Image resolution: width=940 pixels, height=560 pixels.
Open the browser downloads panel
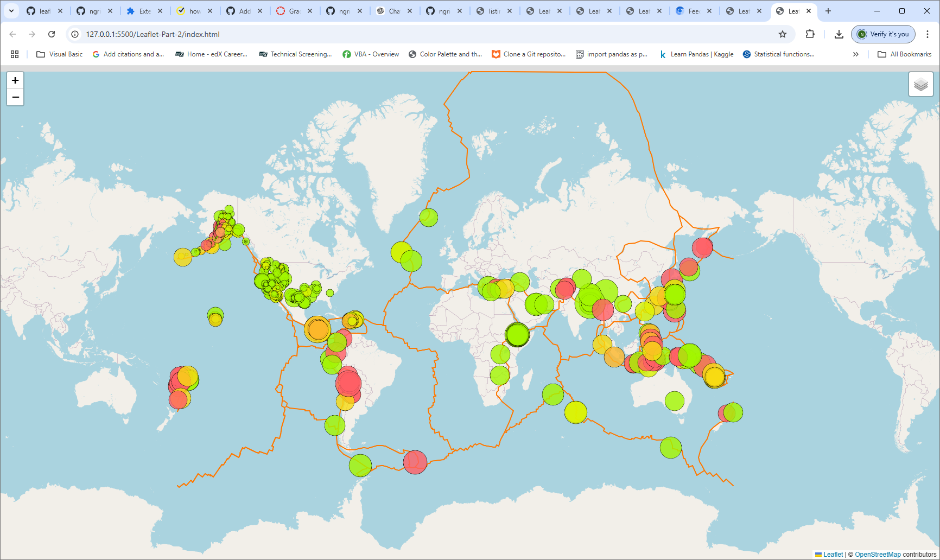click(x=839, y=34)
